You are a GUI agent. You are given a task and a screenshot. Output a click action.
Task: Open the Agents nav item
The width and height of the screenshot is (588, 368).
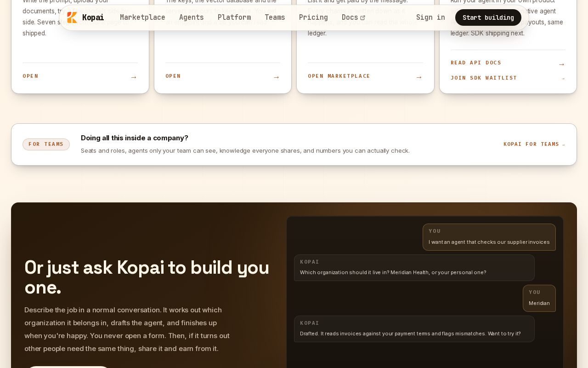coord(192,17)
